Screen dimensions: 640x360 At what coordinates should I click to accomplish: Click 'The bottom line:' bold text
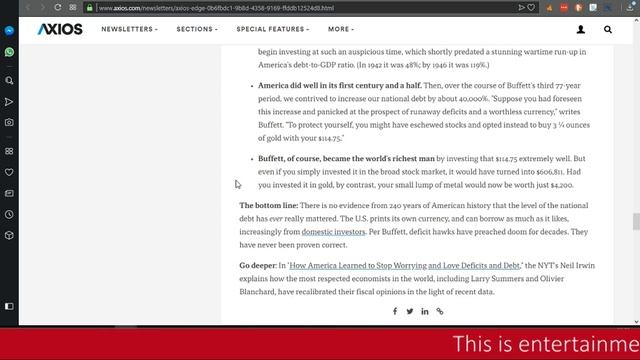(269, 206)
